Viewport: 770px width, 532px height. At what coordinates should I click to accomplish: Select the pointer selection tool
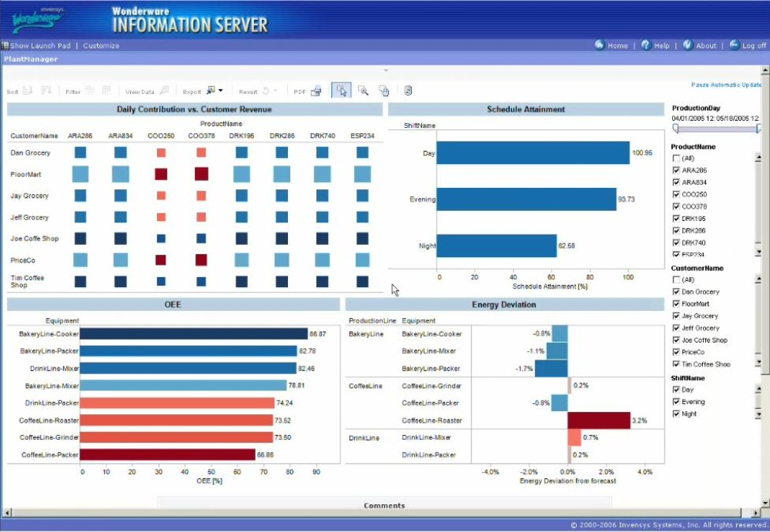[341, 90]
